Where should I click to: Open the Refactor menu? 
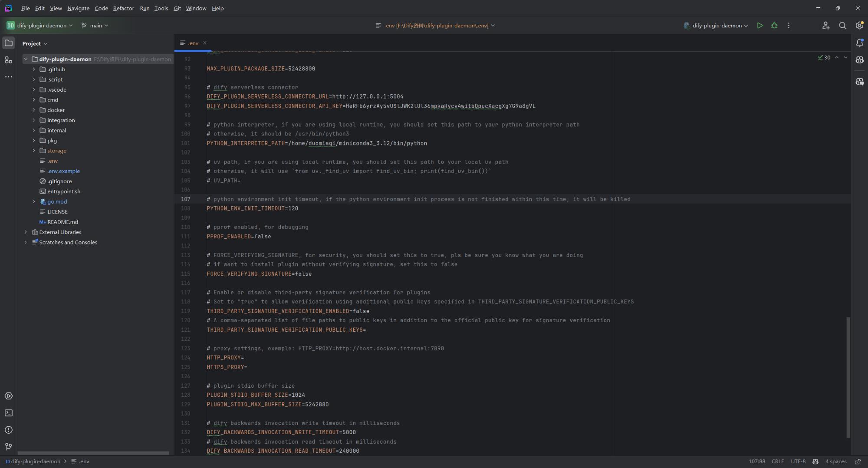123,8
